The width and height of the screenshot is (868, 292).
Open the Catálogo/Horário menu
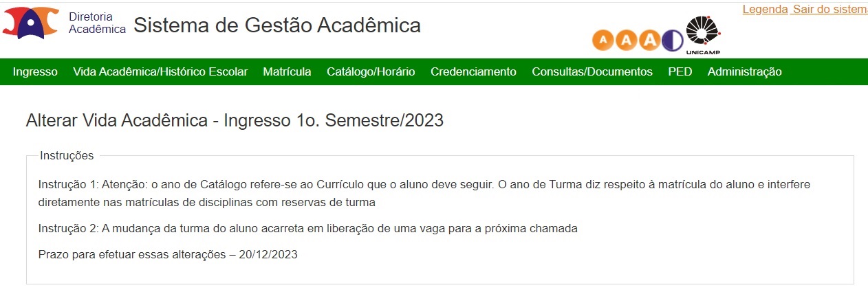coord(371,71)
